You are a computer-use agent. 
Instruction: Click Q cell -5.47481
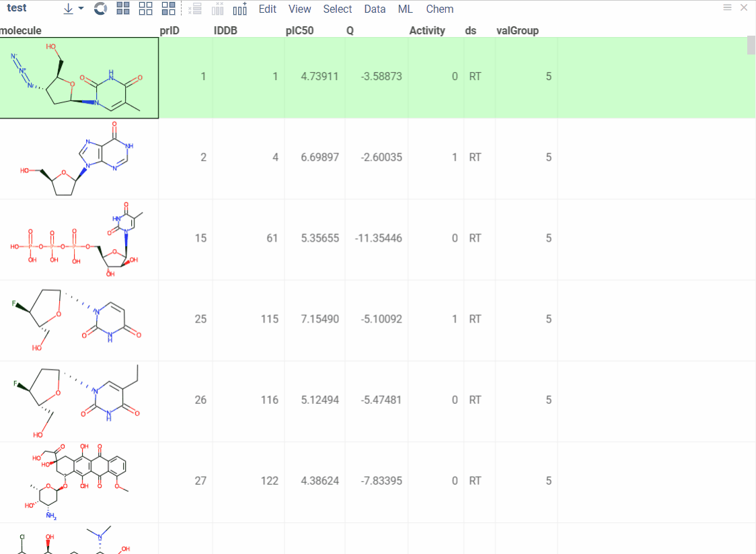click(x=381, y=400)
